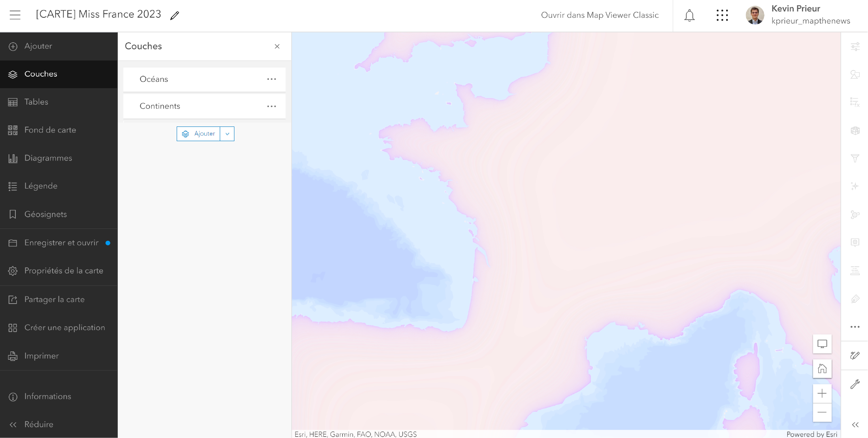The image size is (868, 438).
Task: Open options for Continents layer
Action: tap(272, 106)
